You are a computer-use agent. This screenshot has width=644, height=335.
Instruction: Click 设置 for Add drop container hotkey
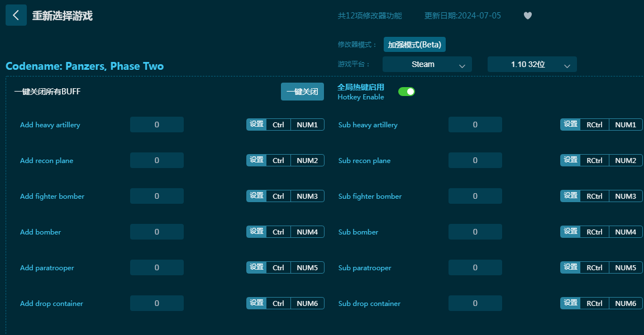(x=257, y=303)
